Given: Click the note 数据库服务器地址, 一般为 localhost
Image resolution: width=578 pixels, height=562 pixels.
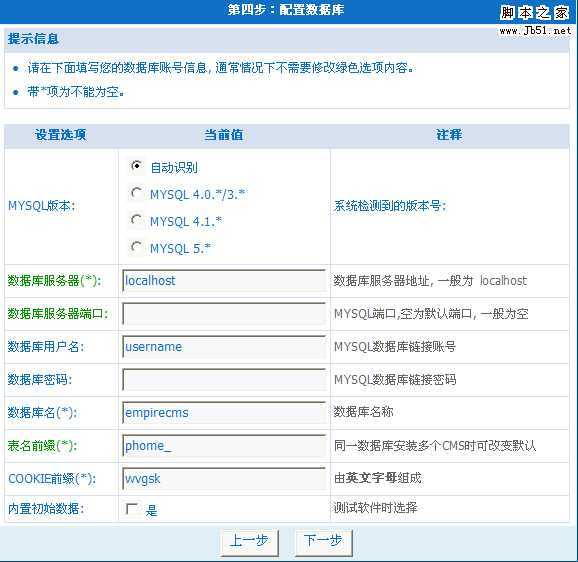Looking at the screenshot, I should (430, 281).
